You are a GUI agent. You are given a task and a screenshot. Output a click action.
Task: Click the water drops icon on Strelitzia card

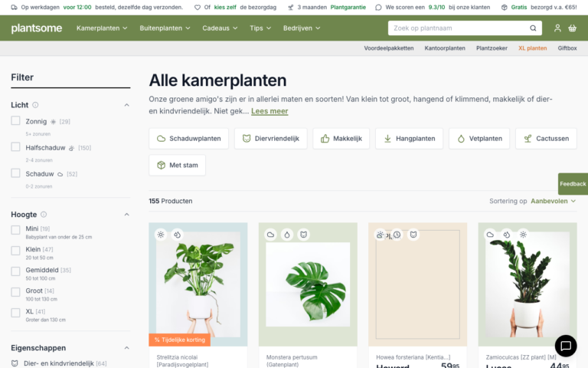tap(177, 235)
